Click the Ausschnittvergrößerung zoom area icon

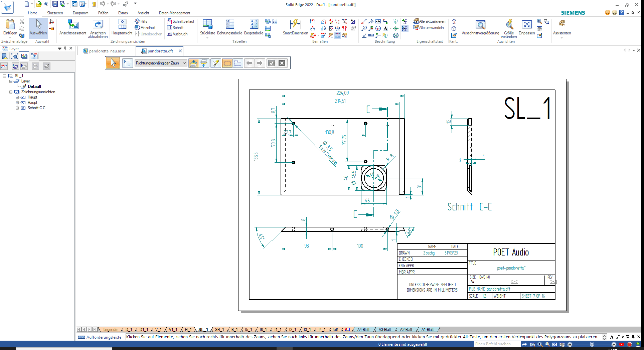[480, 25]
